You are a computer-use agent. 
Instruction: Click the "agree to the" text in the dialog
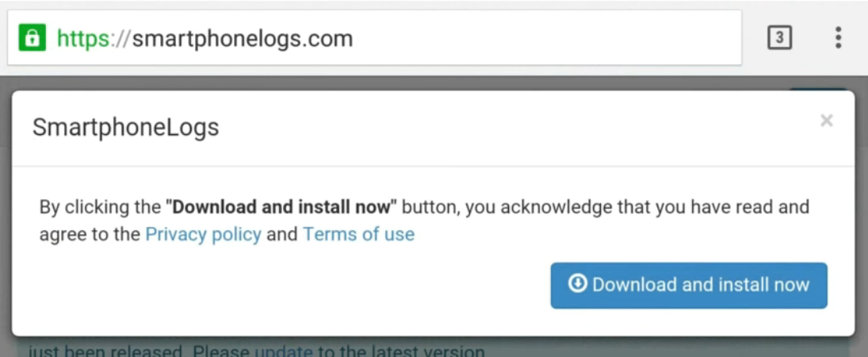90,234
